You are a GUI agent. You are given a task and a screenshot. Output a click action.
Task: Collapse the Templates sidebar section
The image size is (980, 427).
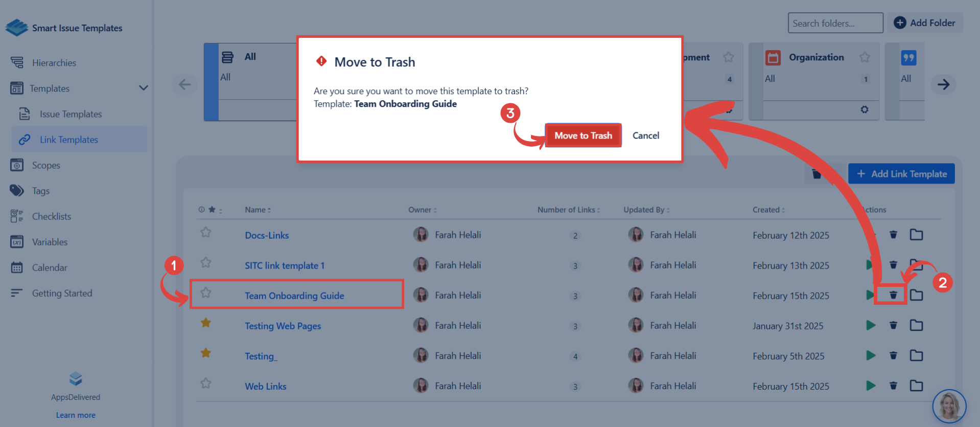pos(143,88)
